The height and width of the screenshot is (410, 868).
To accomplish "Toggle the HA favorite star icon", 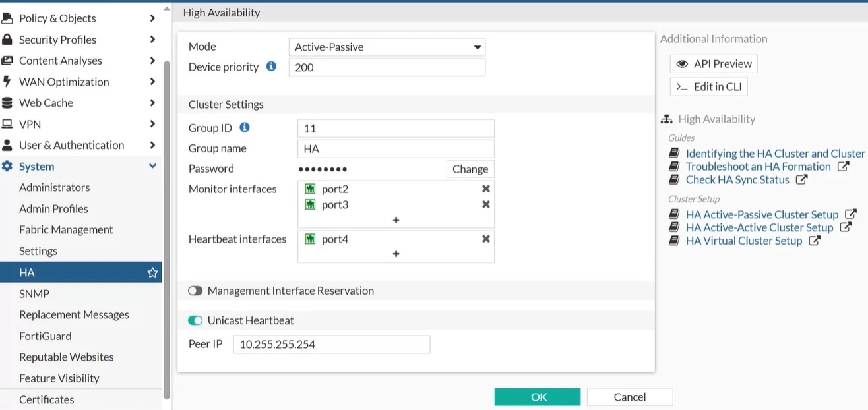I will point(152,272).
